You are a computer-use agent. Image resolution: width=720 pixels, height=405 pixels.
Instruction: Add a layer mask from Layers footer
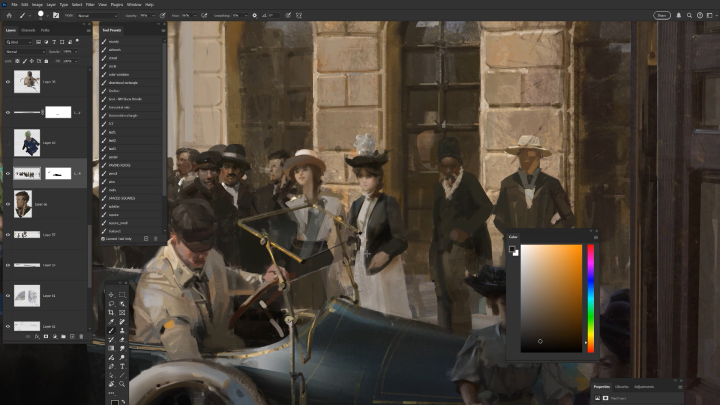tap(46, 337)
